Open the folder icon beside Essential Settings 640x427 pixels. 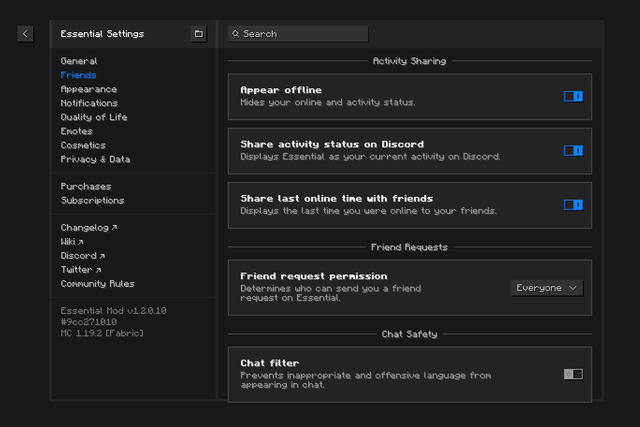(199, 34)
